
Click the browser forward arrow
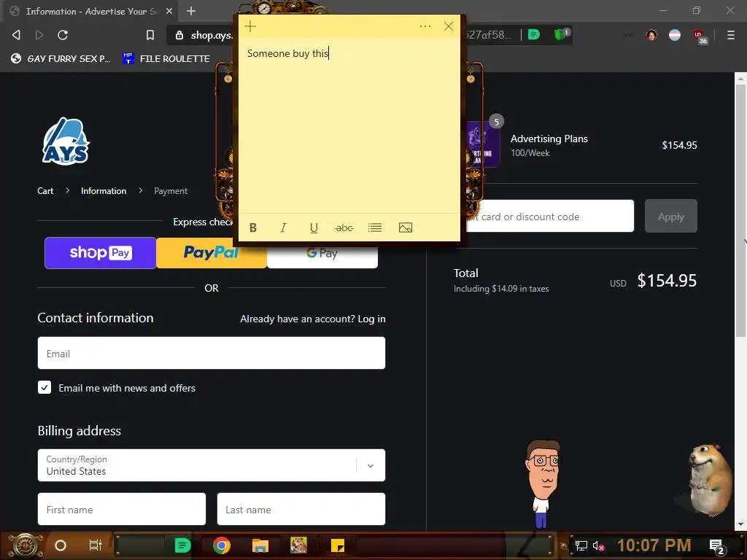[39, 35]
